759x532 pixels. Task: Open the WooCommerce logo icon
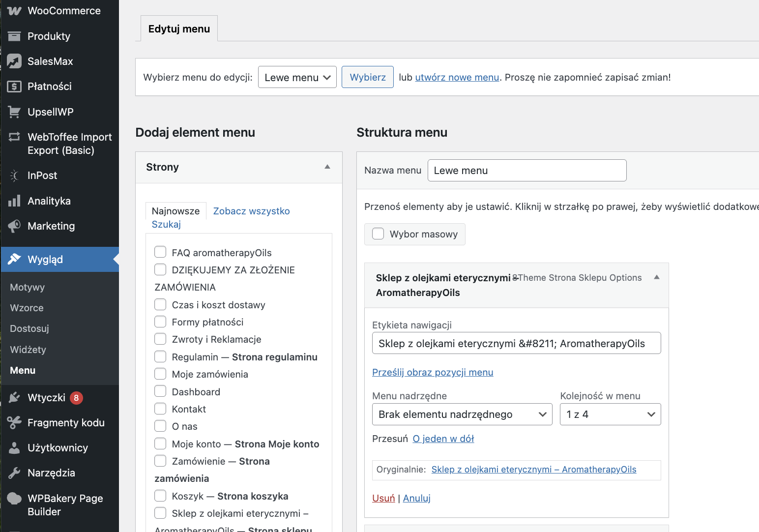[14, 11]
